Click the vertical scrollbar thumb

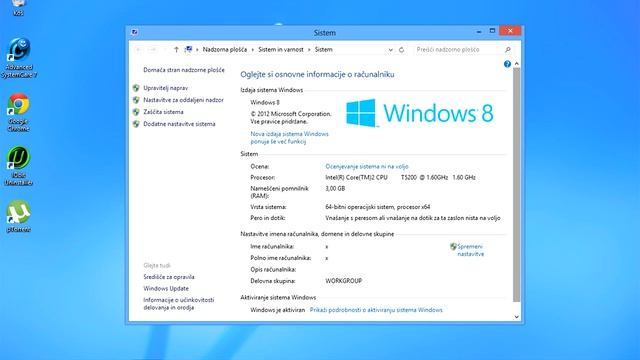516,185
